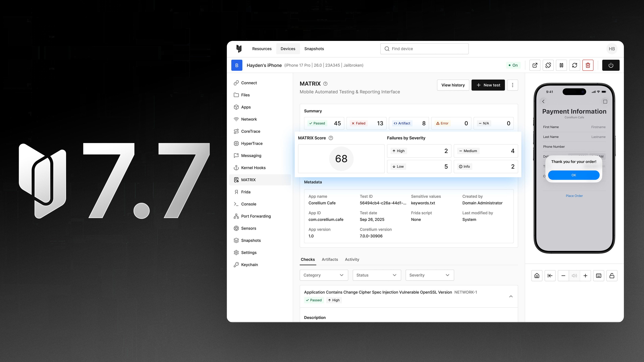
Task: Pause the device
Action: click(561, 65)
